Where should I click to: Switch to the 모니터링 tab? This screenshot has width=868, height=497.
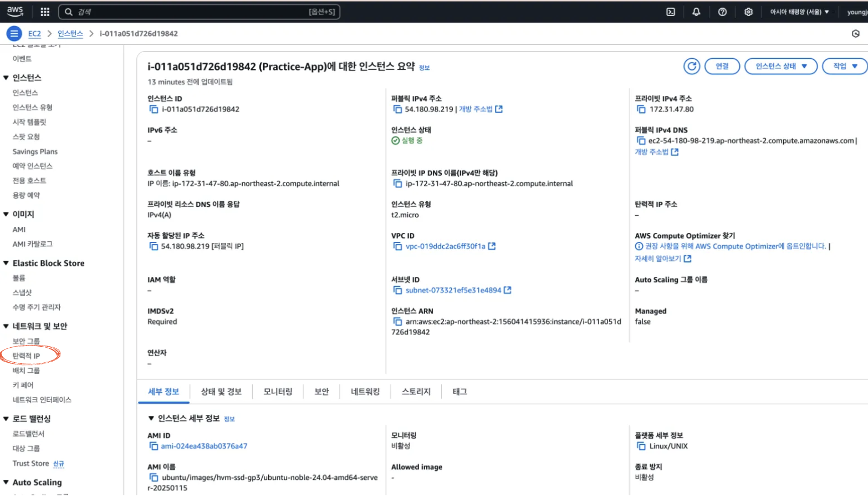(x=278, y=392)
